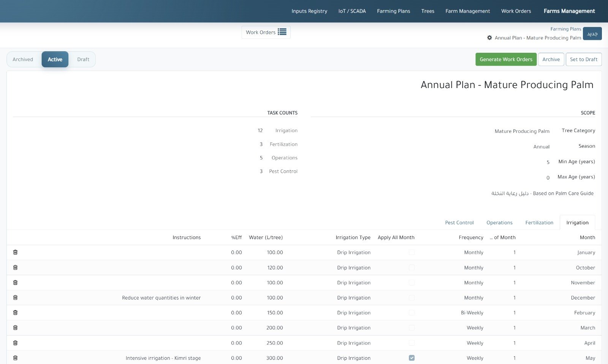Switch to the Operations tab
Screen dimensions: 608x364
click(x=499, y=223)
